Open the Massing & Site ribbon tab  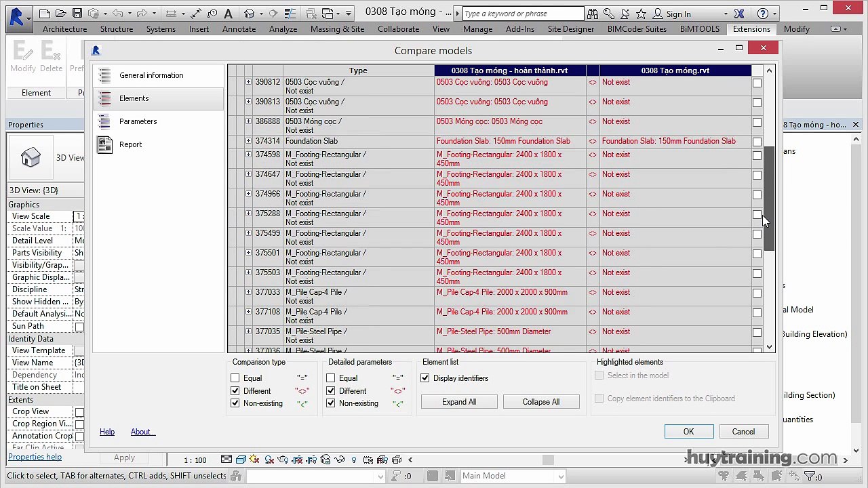pos(337,29)
